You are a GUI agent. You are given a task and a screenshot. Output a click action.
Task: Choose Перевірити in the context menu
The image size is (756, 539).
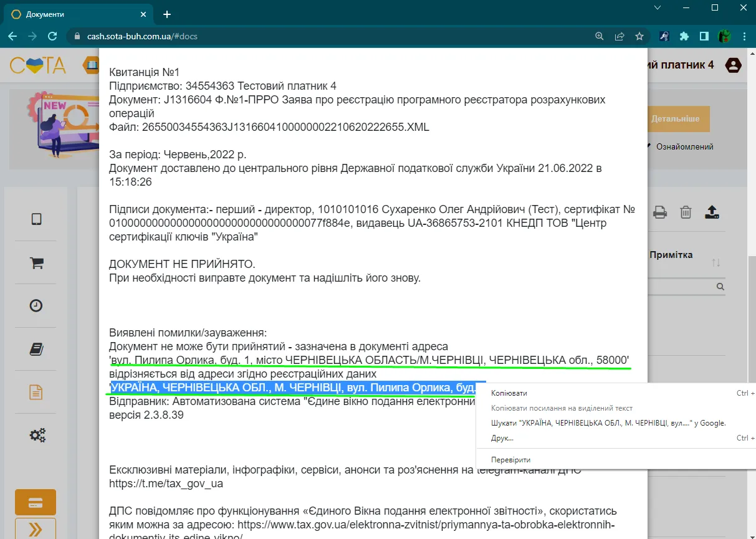coord(510,460)
